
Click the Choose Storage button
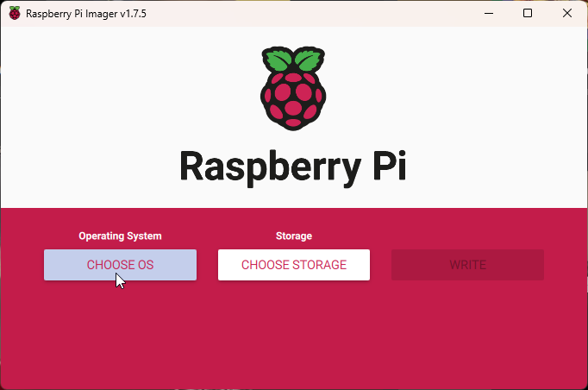(294, 265)
